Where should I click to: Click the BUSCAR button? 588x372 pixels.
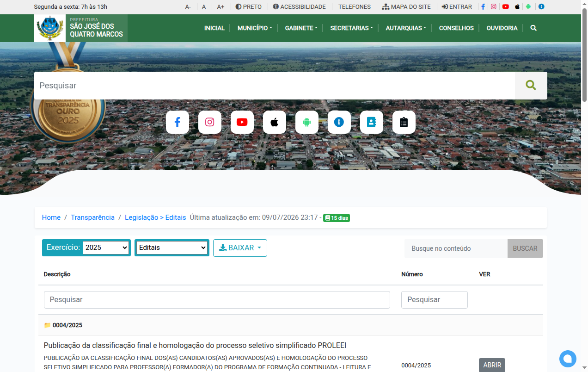pyautogui.click(x=525, y=248)
